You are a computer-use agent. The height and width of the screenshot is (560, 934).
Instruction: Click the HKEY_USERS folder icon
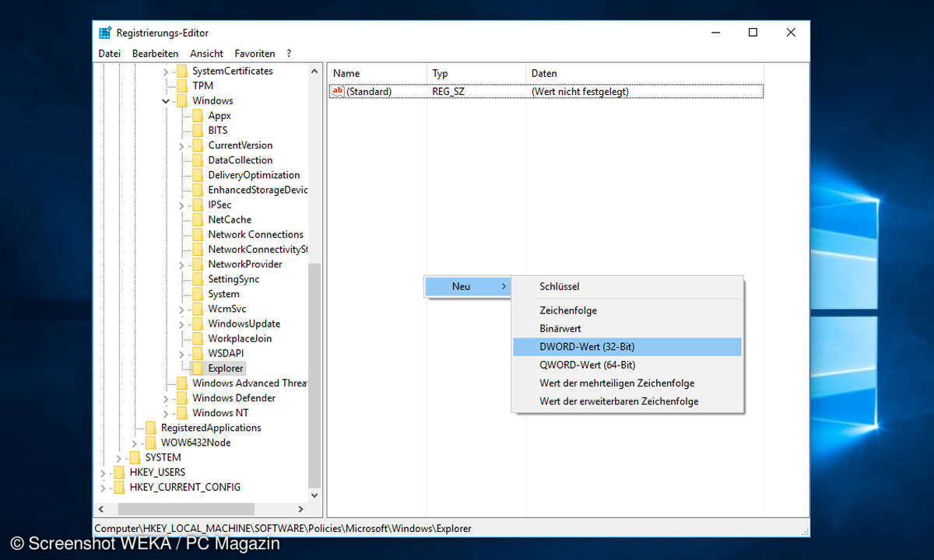click(x=119, y=472)
